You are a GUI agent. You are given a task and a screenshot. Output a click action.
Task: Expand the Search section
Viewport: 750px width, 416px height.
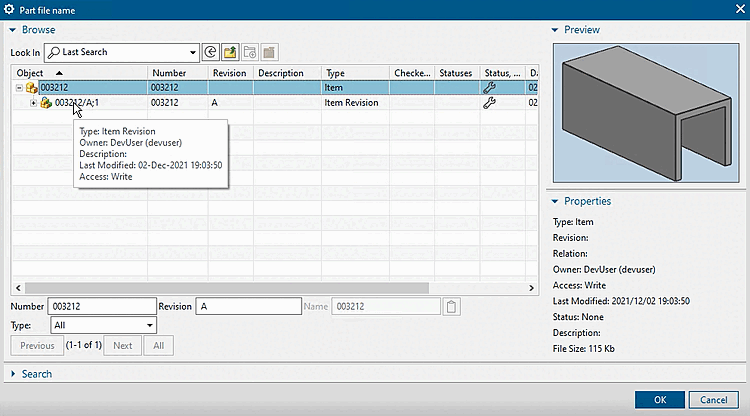[x=13, y=374]
